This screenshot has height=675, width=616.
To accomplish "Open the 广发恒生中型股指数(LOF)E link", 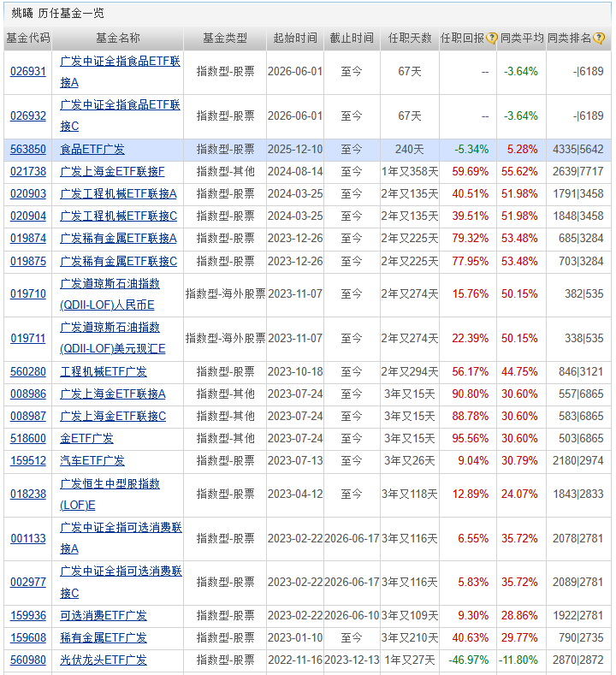I will coord(110,494).
